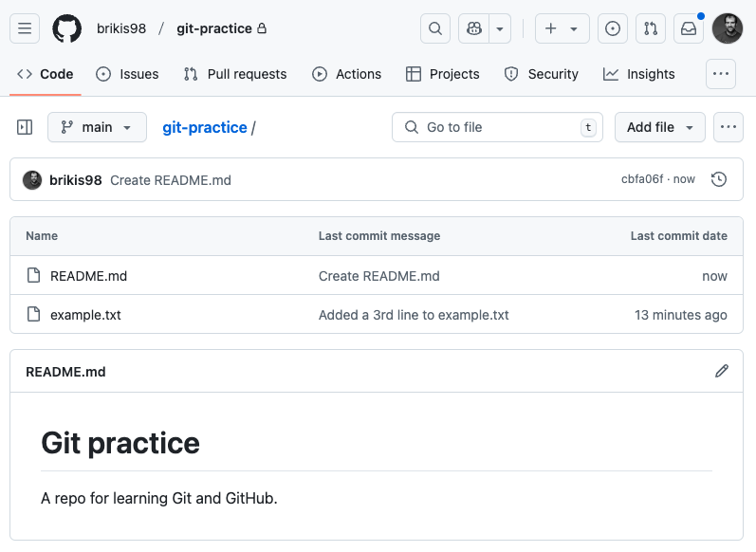Click the git-practice repository name in header
Screen dimensions: 756x552
(214, 28)
